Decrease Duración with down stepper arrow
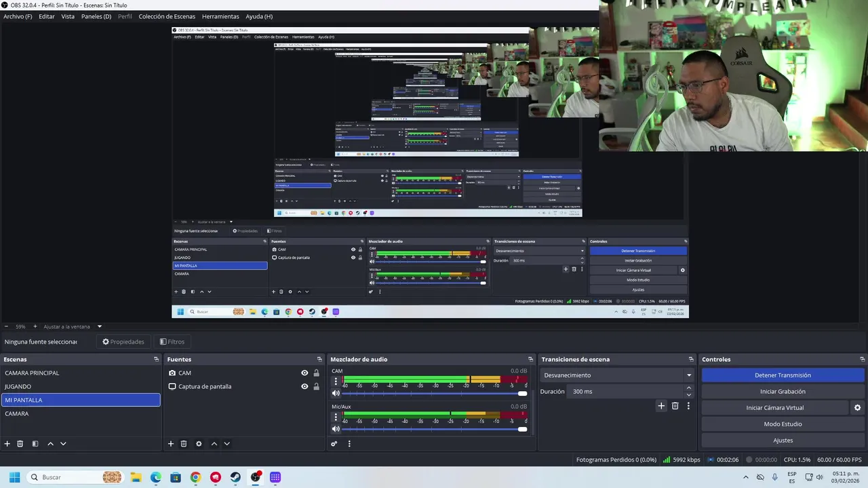This screenshot has height=488, width=868. tap(689, 394)
